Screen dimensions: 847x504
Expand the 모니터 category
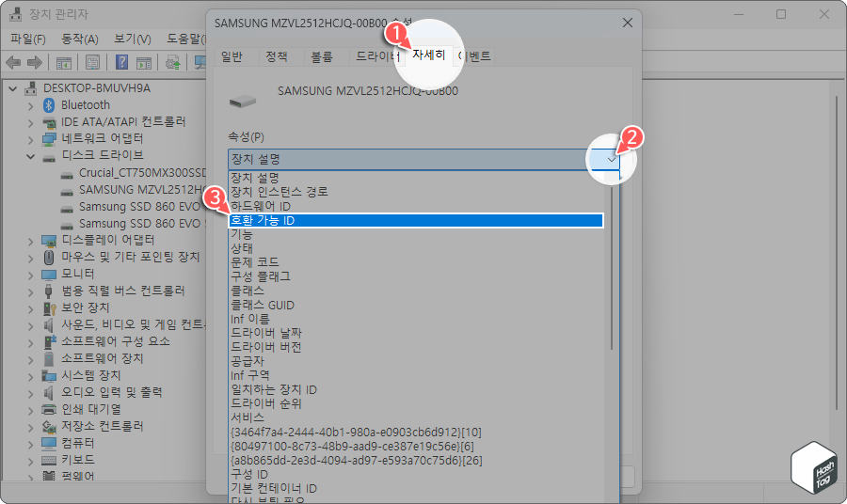[31, 275]
